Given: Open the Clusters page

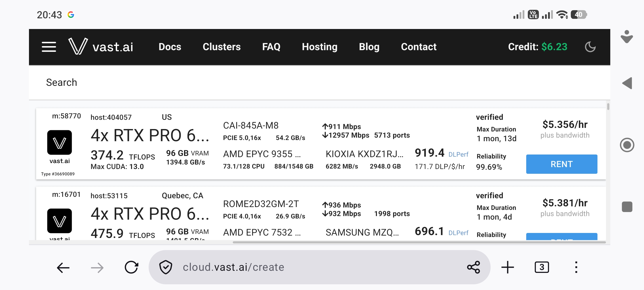Looking at the screenshot, I should pyautogui.click(x=222, y=47).
